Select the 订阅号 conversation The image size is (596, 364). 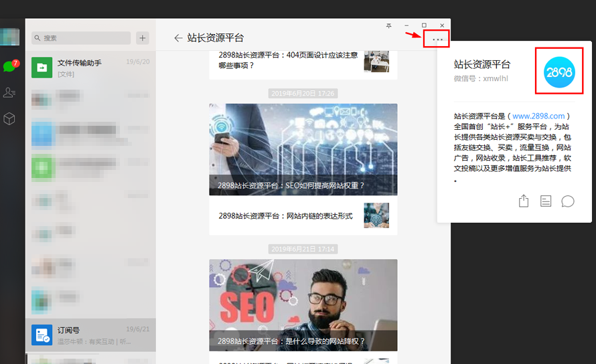coord(90,335)
